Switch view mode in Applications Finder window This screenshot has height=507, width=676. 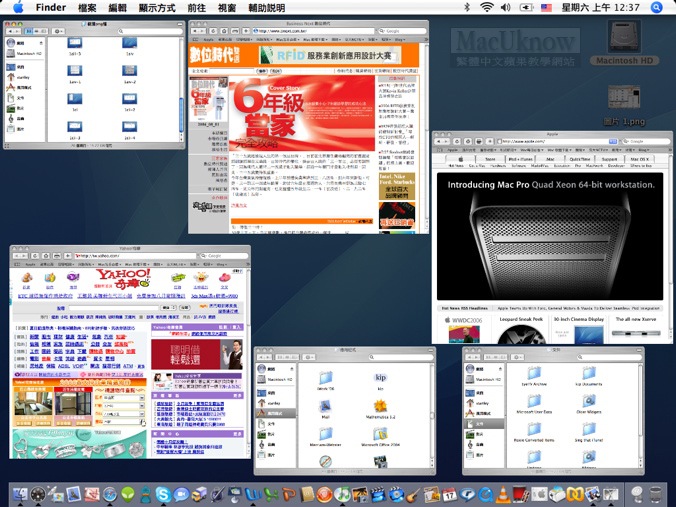pos(287,357)
